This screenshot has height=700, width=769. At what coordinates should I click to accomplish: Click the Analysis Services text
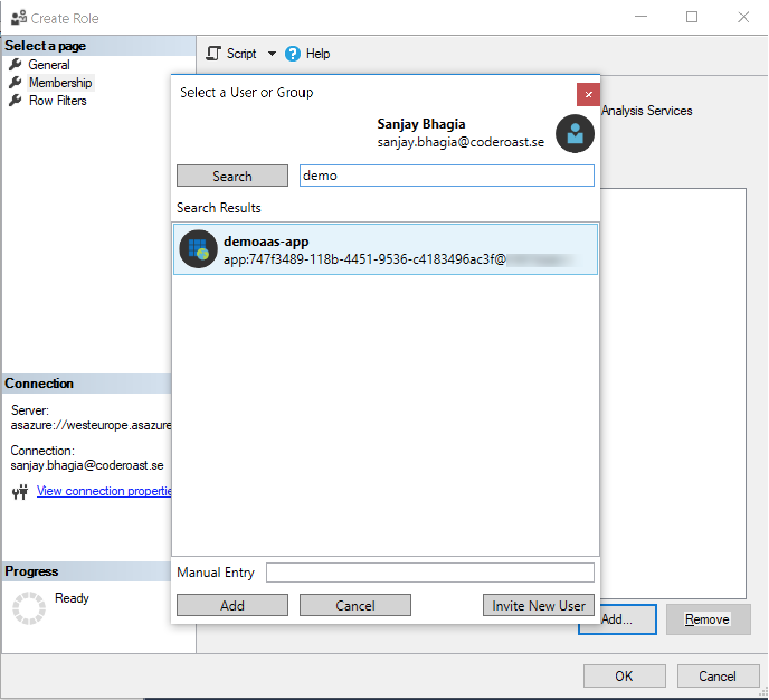click(x=647, y=111)
